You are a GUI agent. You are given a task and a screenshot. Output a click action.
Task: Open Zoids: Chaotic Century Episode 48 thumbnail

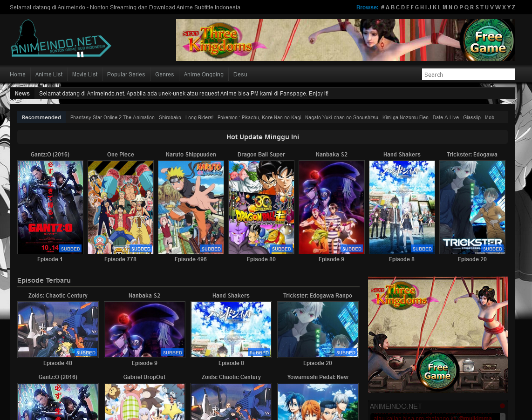click(x=58, y=329)
